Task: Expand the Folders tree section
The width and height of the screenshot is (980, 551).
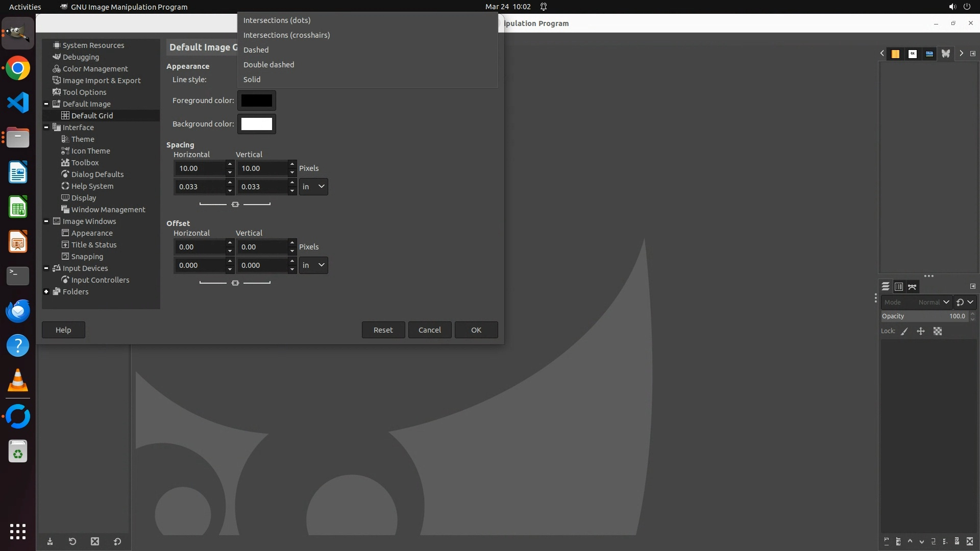Action: pos(46,292)
